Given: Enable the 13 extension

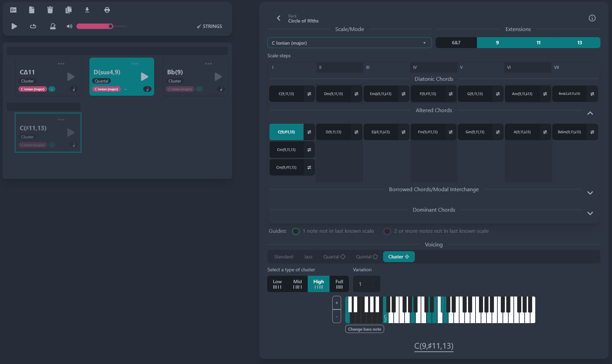Looking at the screenshot, I should (580, 42).
